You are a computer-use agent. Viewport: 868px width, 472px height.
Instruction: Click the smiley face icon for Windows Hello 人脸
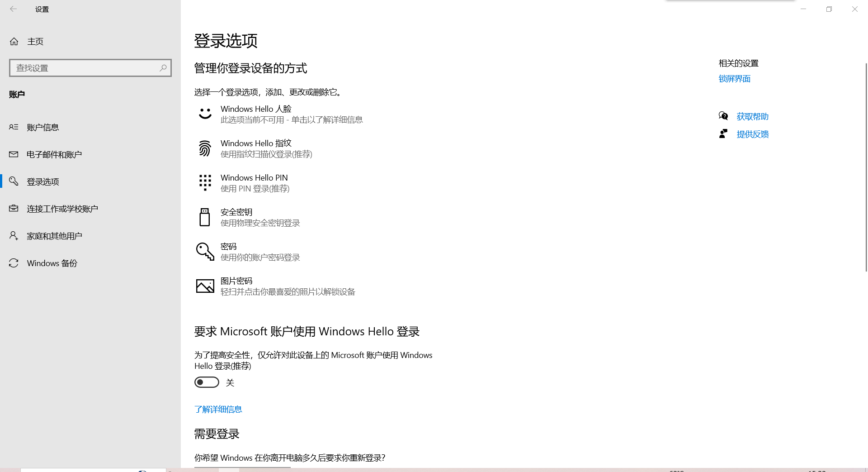pos(205,114)
